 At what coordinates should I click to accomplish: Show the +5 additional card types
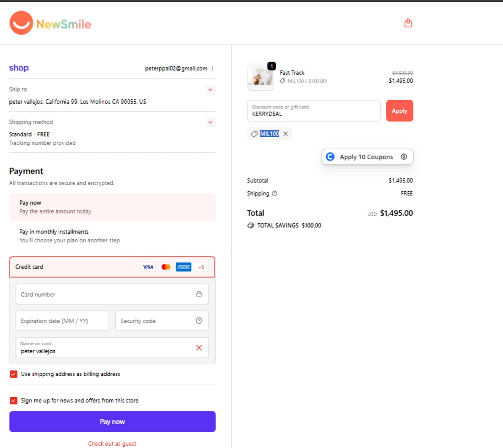[201, 267]
